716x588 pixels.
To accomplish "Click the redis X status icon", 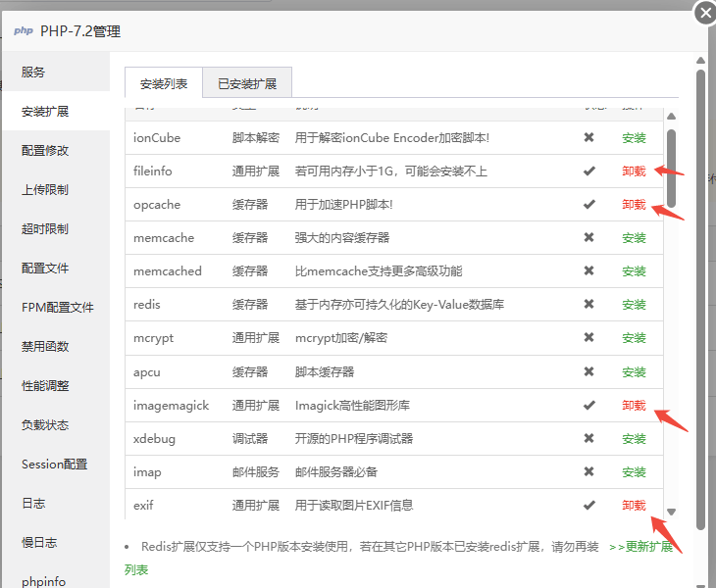I will (589, 304).
